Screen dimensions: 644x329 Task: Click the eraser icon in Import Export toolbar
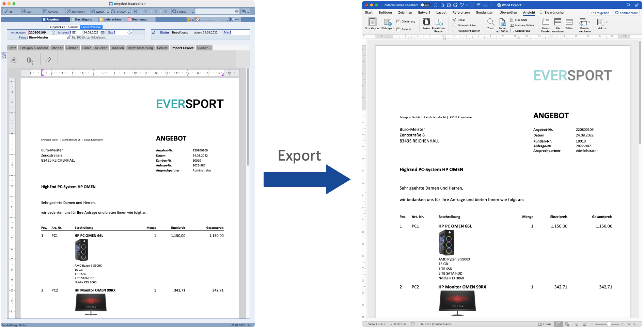49,60
